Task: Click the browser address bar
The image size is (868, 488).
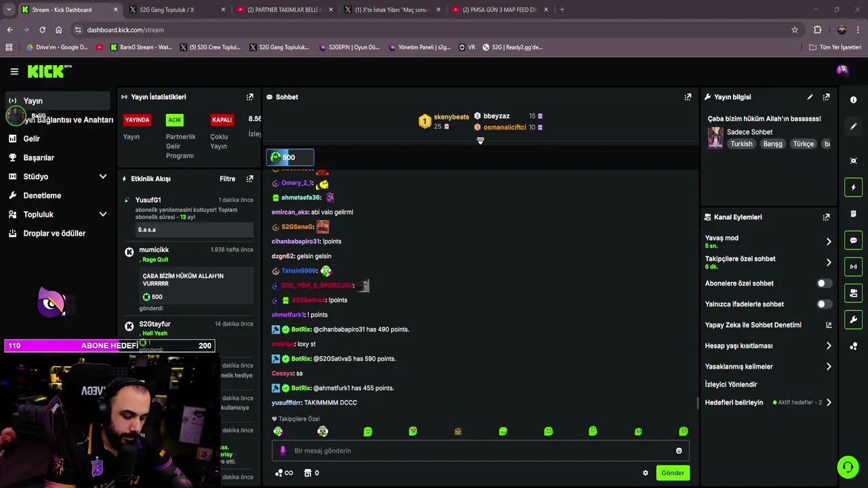Action: coord(434,30)
